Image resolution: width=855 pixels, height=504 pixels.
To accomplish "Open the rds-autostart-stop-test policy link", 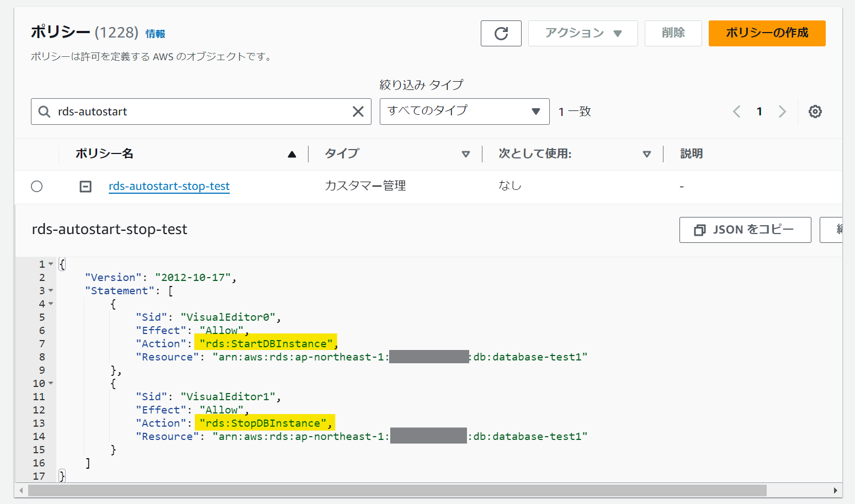I will pos(169,186).
